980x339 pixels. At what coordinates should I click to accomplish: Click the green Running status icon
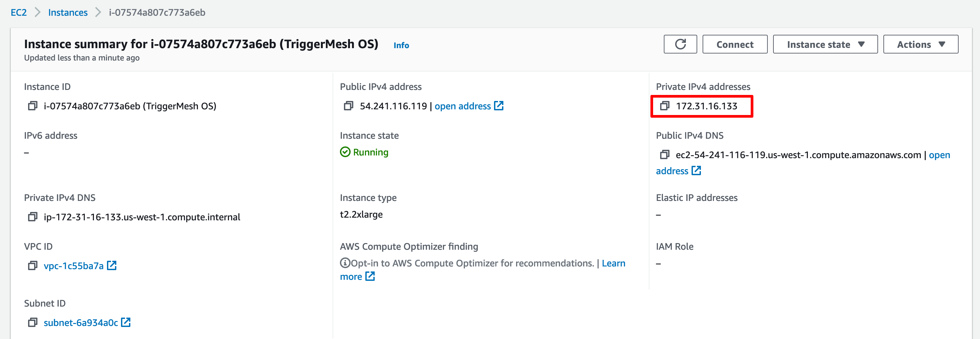[345, 152]
